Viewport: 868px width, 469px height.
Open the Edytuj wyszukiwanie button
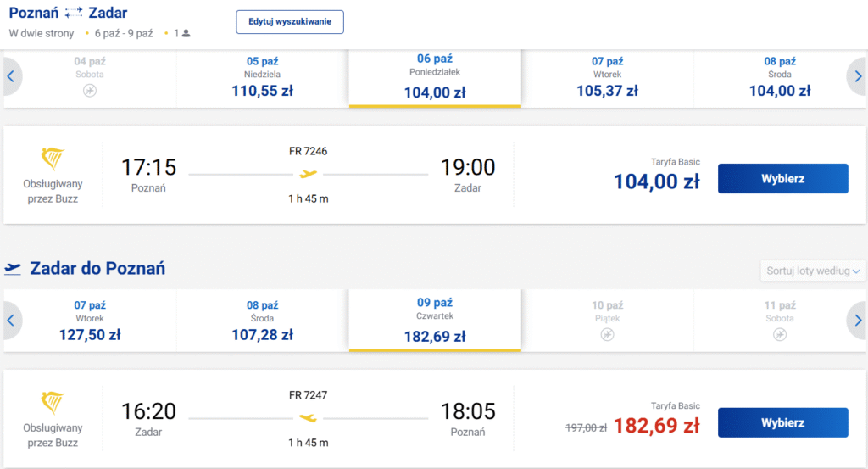click(290, 21)
